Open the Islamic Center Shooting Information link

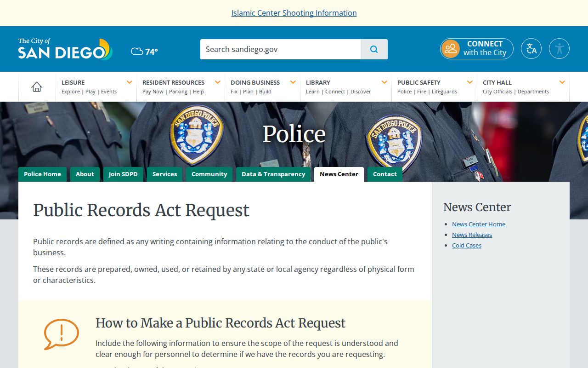point(294,13)
